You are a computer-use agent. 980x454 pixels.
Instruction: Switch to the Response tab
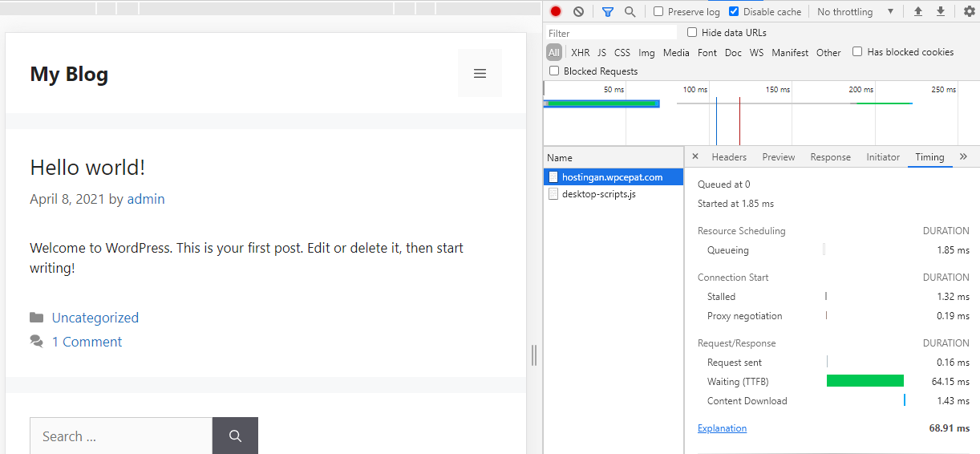pos(830,157)
